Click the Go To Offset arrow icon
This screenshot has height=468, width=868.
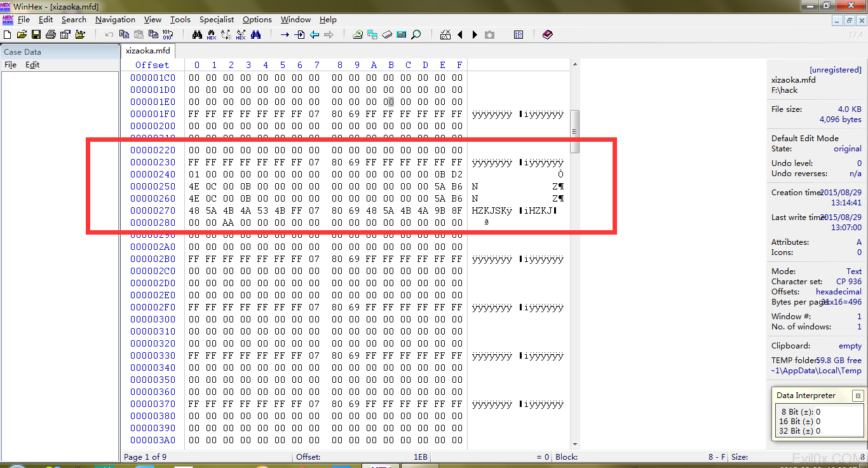[285, 34]
